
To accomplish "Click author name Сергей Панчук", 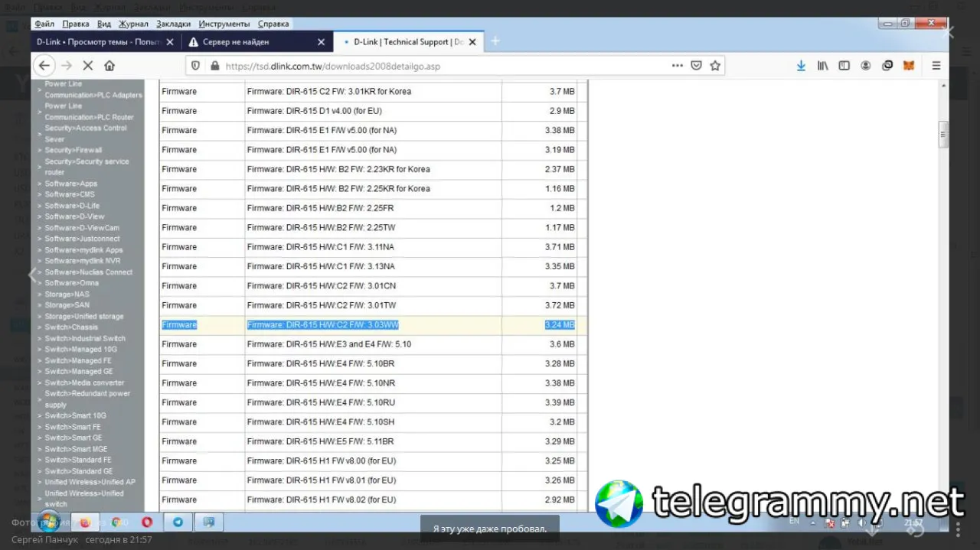I will tap(44, 540).
